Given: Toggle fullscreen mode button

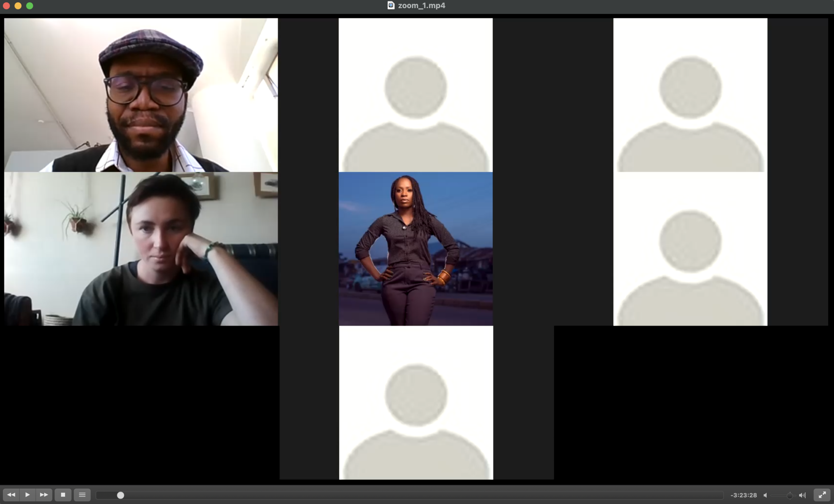Looking at the screenshot, I should (x=822, y=495).
